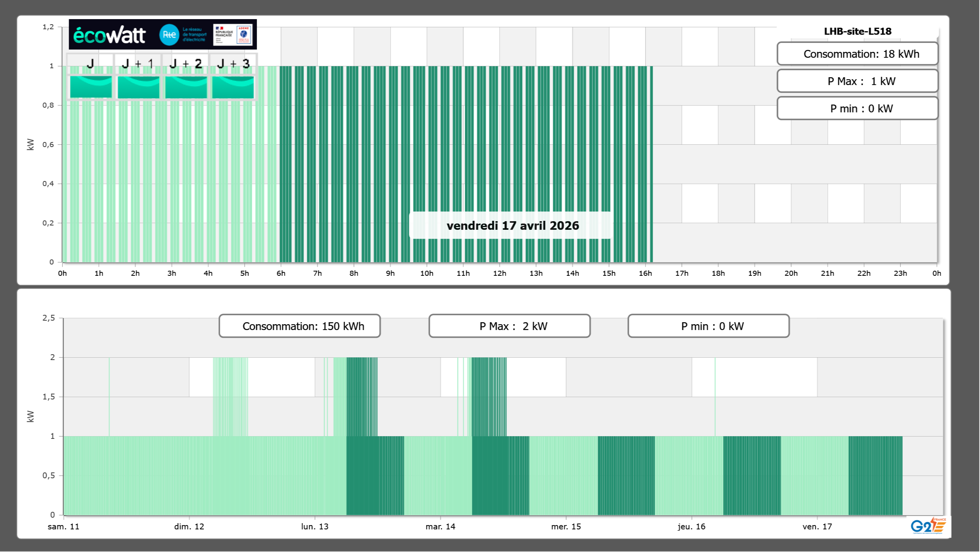
Task: Click the Consommation: 18 kWh box
Action: point(857,54)
